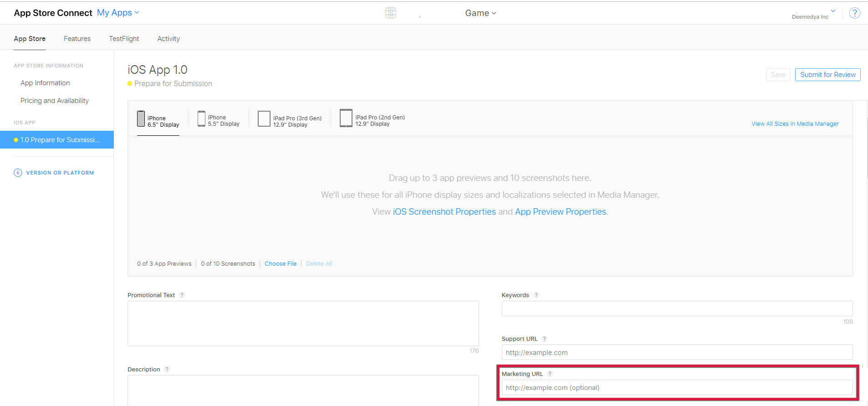Screen dimensions: 868x406
Task: Select the iPhone 5.5" Display device icon
Action: click(201, 118)
